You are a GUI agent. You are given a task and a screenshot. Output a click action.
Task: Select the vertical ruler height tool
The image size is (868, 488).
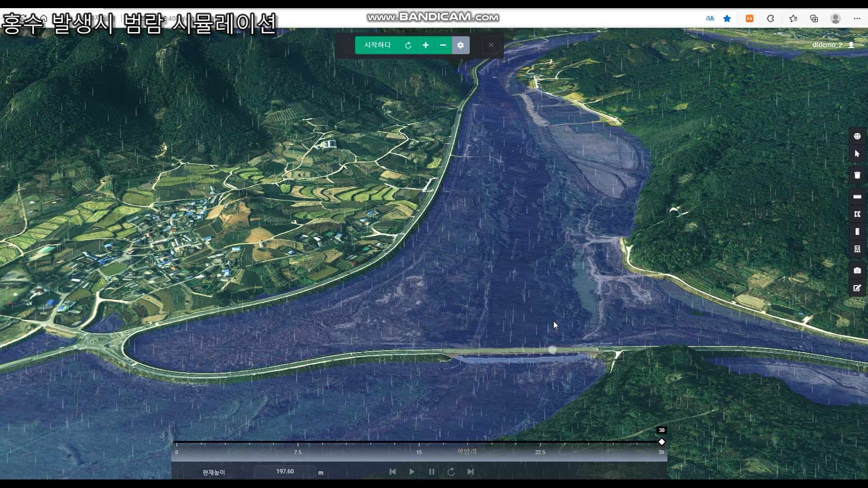coord(857,231)
